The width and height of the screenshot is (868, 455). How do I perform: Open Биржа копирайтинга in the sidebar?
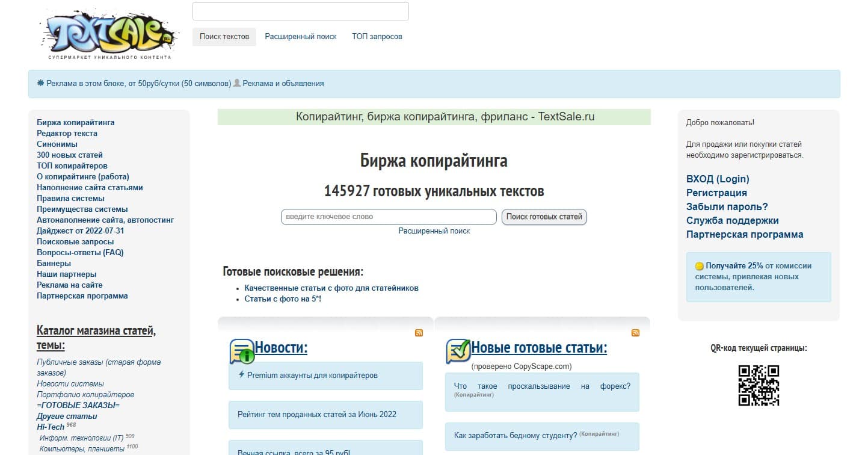point(76,123)
